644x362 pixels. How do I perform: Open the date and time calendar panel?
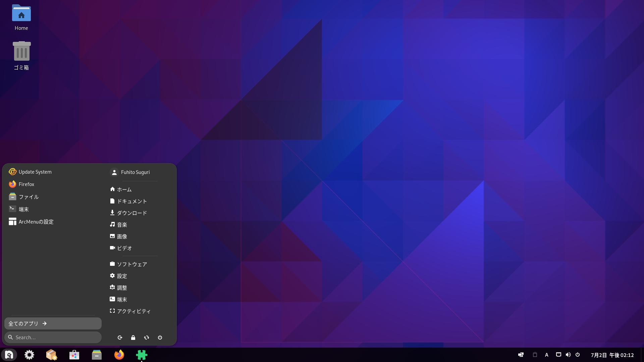pyautogui.click(x=612, y=355)
